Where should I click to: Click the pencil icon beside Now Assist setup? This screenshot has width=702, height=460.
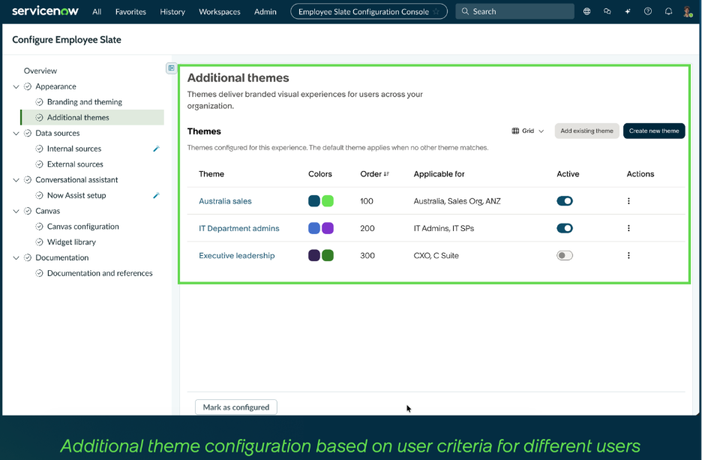point(156,195)
